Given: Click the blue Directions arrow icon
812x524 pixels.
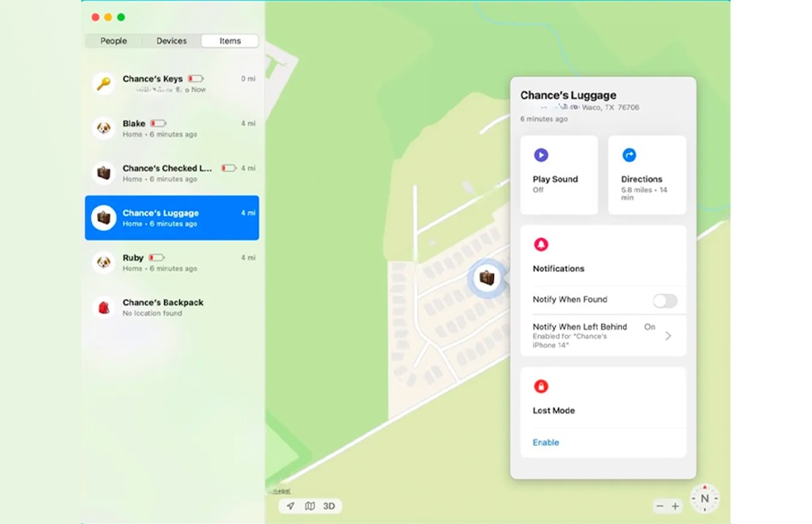Looking at the screenshot, I should [x=629, y=155].
